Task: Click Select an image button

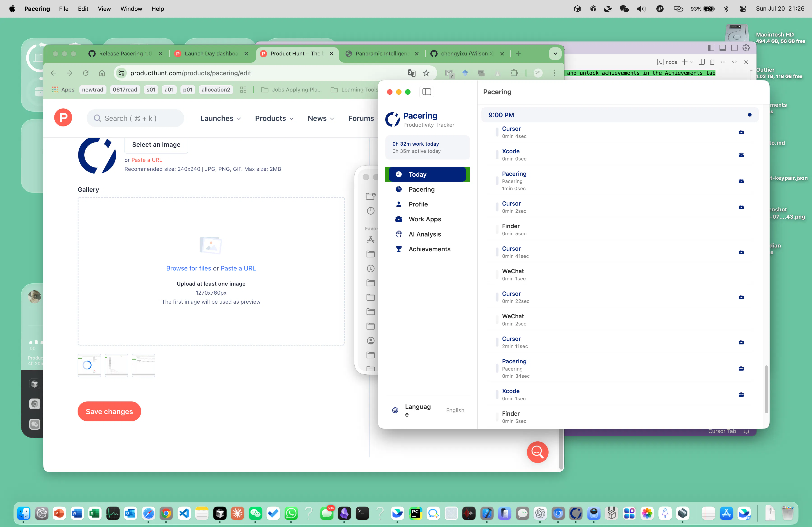Action: click(156, 144)
